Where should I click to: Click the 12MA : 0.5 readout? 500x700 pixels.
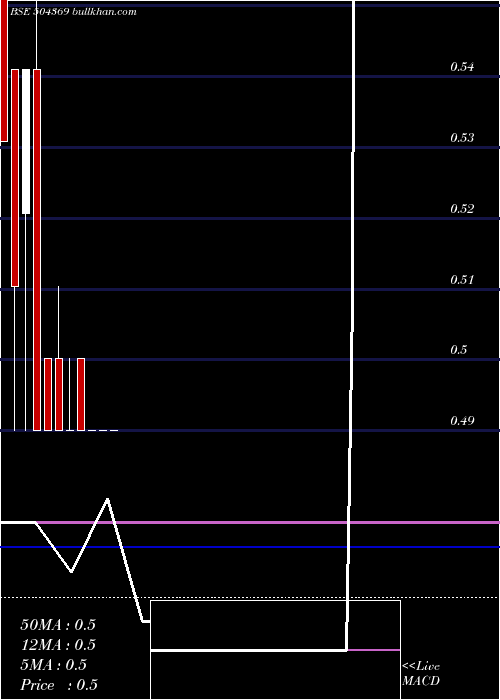coord(58,645)
